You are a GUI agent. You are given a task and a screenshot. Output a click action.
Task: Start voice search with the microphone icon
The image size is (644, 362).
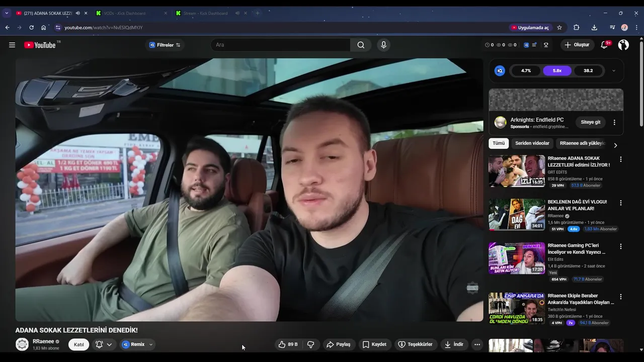pos(383,45)
